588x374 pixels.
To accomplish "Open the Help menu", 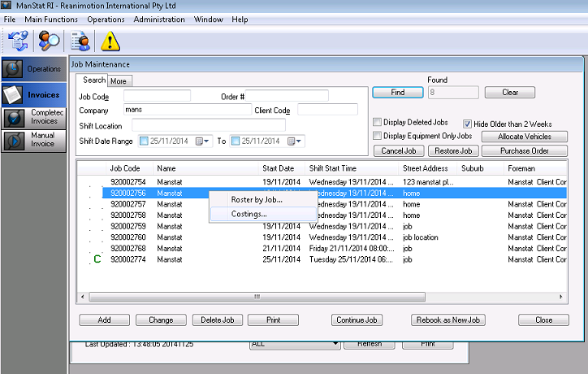I will click(x=240, y=20).
